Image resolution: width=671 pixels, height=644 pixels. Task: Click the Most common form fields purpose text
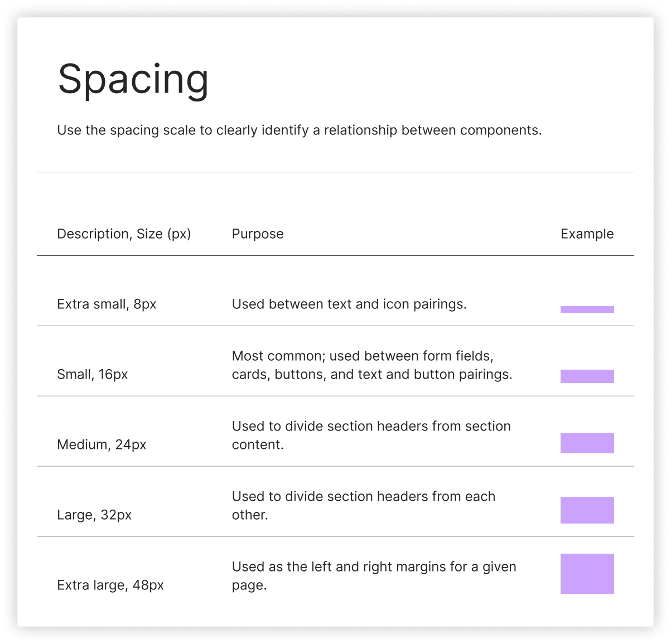point(372,365)
